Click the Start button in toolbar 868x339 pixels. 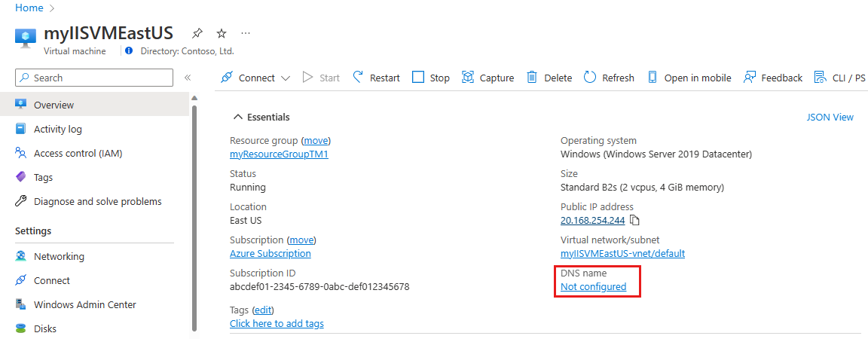pos(321,78)
